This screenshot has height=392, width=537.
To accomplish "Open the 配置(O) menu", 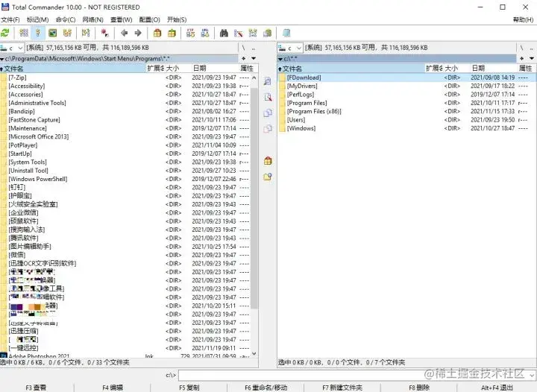I will pyautogui.click(x=150, y=20).
